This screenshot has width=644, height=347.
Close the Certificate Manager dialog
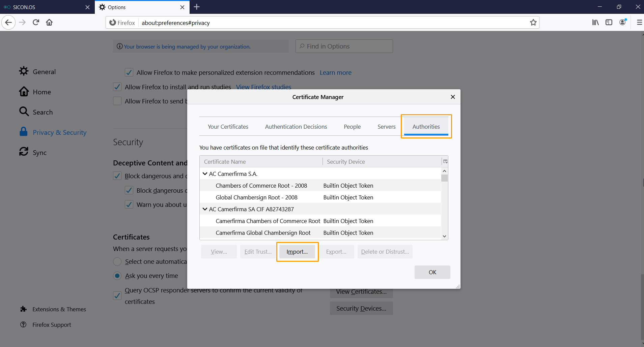tap(453, 97)
